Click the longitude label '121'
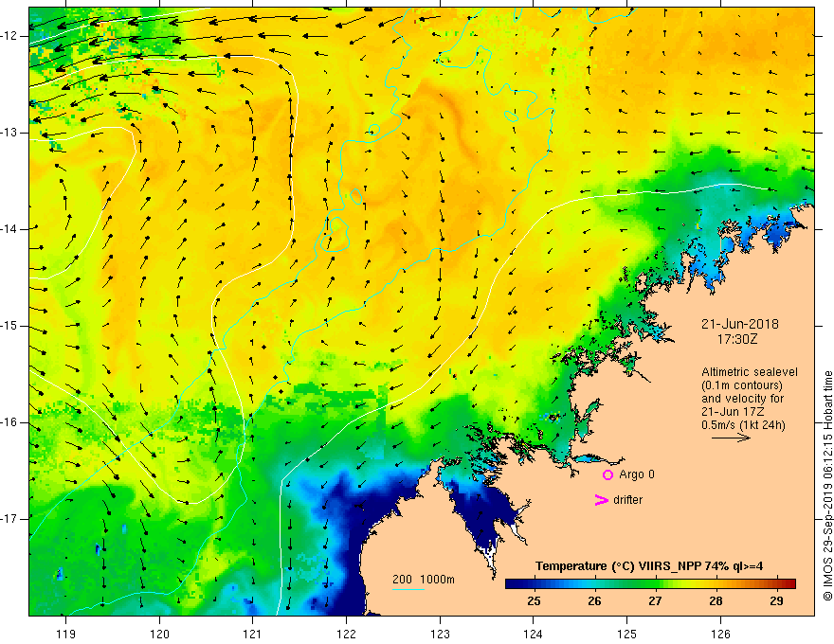Screen dimensions: 834x644 coord(253,634)
